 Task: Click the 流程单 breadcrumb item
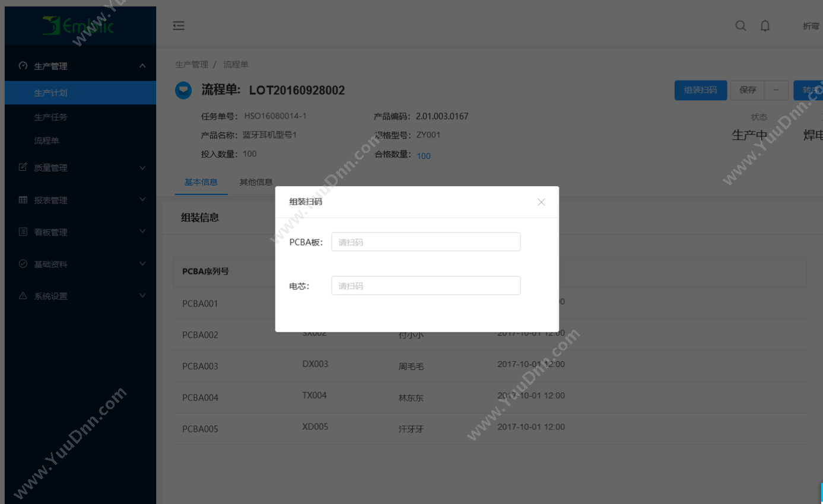236,64
